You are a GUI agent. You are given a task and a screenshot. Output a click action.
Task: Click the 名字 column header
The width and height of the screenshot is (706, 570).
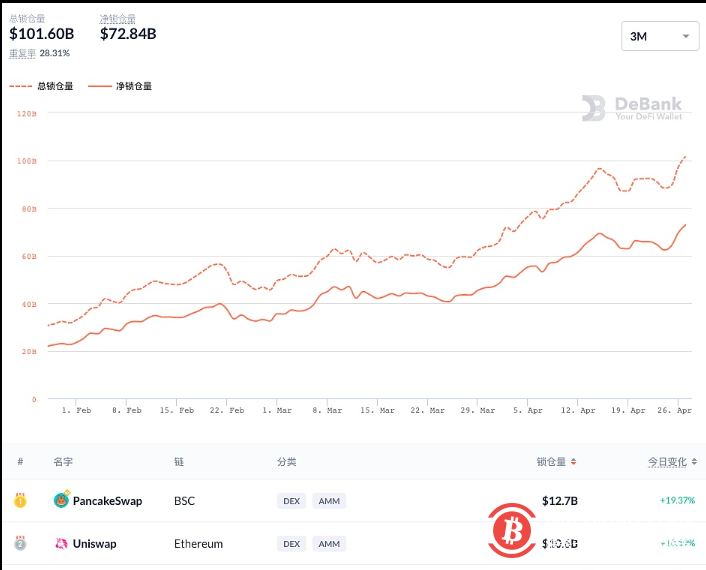click(x=63, y=462)
